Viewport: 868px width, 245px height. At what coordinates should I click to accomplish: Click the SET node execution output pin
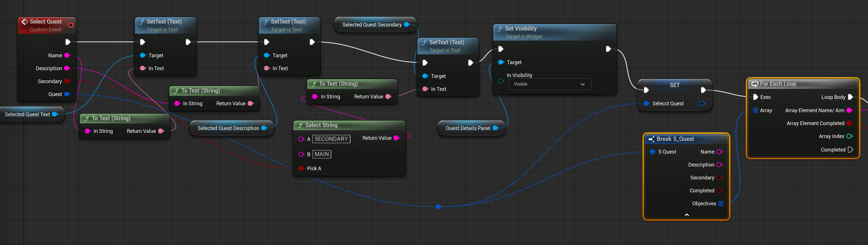click(x=703, y=90)
